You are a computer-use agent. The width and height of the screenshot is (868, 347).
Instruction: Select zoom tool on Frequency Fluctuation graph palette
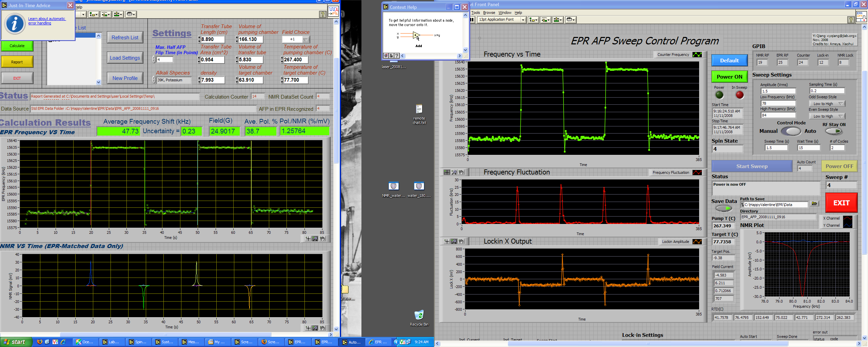[x=454, y=172]
